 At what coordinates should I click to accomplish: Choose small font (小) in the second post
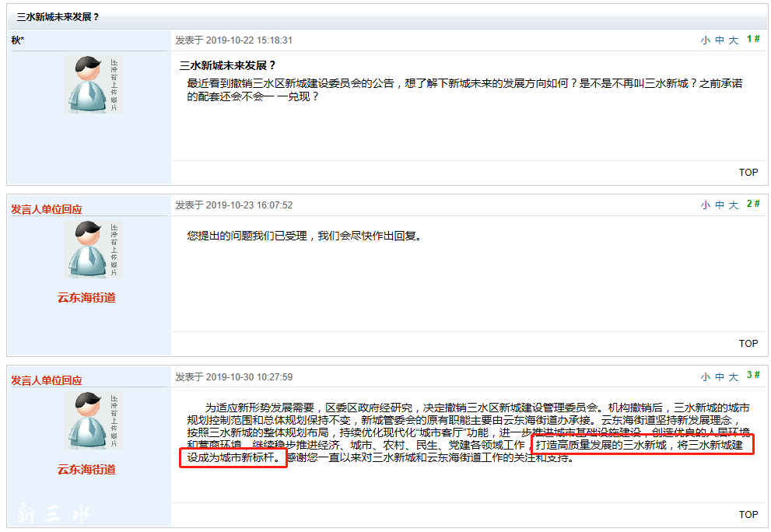pos(705,205)
